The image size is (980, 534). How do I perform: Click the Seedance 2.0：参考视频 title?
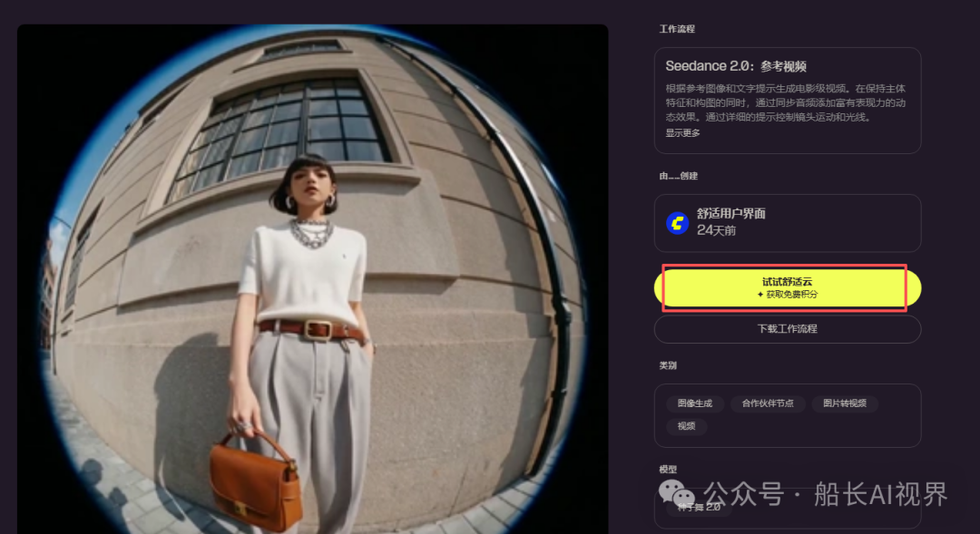click(x=736, y=66)
